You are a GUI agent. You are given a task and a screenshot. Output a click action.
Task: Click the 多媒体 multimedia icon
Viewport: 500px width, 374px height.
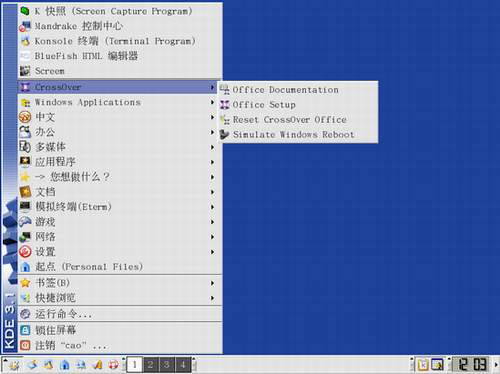(25, 147)
